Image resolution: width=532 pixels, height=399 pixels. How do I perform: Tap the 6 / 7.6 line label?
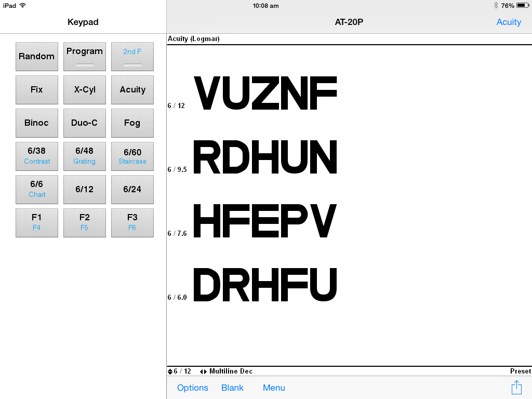point(177,233)
